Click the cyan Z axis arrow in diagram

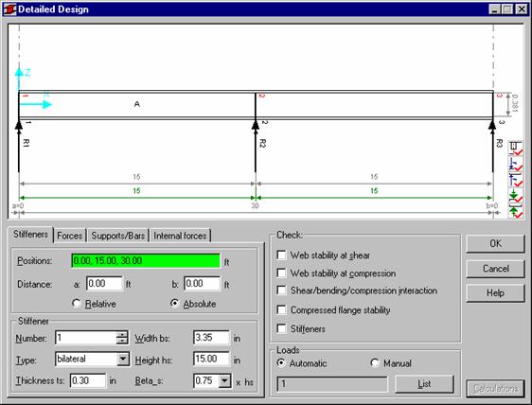[x=19, y=79]
